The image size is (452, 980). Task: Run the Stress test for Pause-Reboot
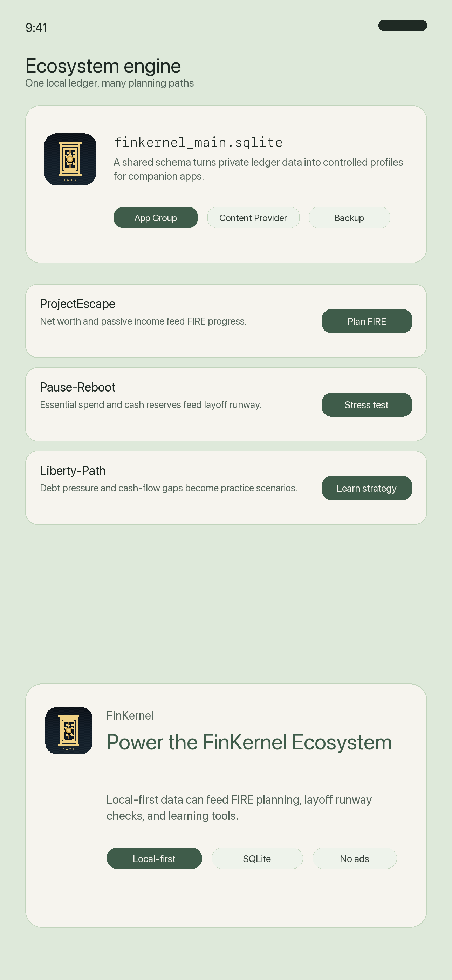(x=367, y=405)
